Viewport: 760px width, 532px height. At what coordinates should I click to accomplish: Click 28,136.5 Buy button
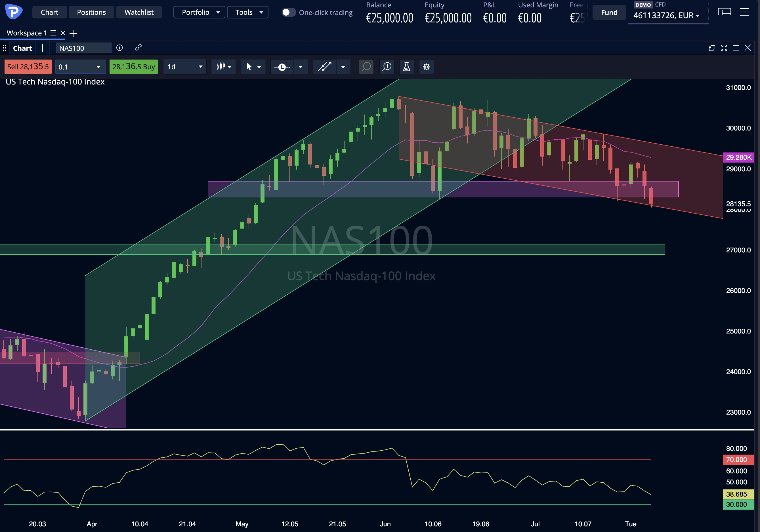pyautogui.click(x=133, y=66)
